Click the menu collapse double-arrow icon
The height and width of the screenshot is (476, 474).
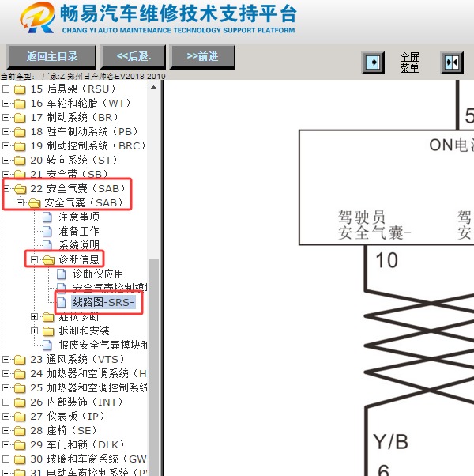point(452,62)
